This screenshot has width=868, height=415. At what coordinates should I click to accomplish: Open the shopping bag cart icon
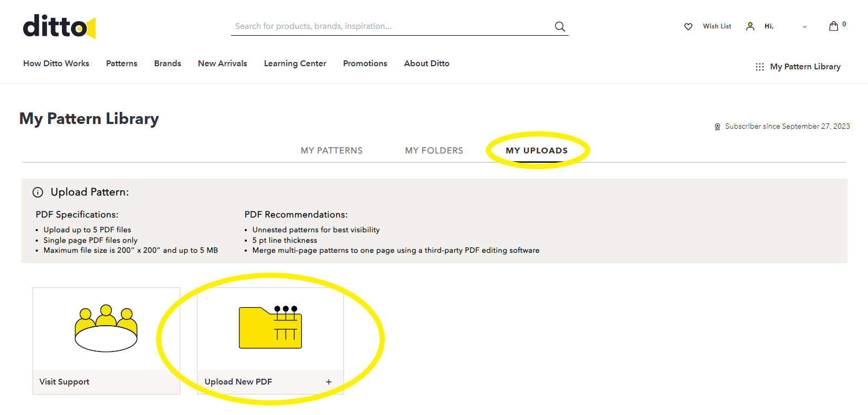[833, 26]
